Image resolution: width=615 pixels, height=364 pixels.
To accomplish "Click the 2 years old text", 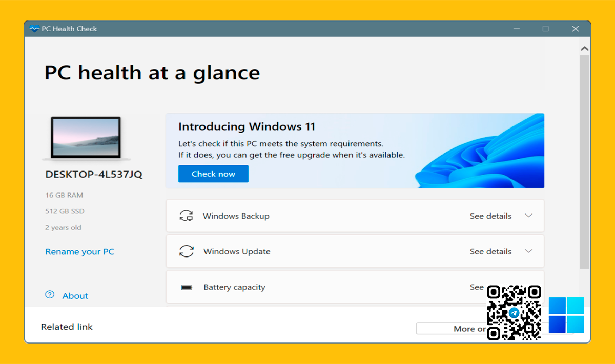I will [x=63, y=228].
